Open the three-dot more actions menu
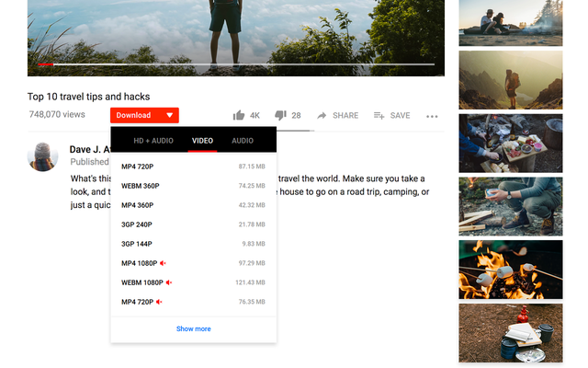Image resolution: width=588 pixels, height=368 pixels. tap(432, 117)
